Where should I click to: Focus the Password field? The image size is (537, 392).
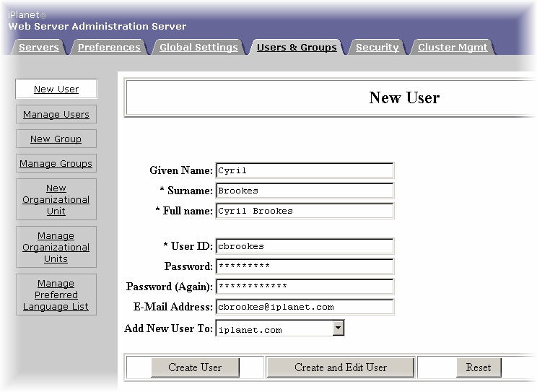tap(305, 266)
